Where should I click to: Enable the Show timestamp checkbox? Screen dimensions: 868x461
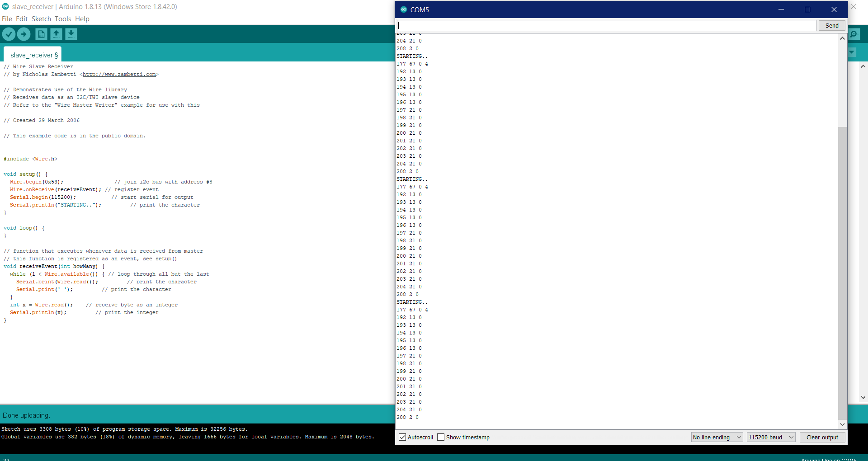pyautogui.click(x=441, y=437)
